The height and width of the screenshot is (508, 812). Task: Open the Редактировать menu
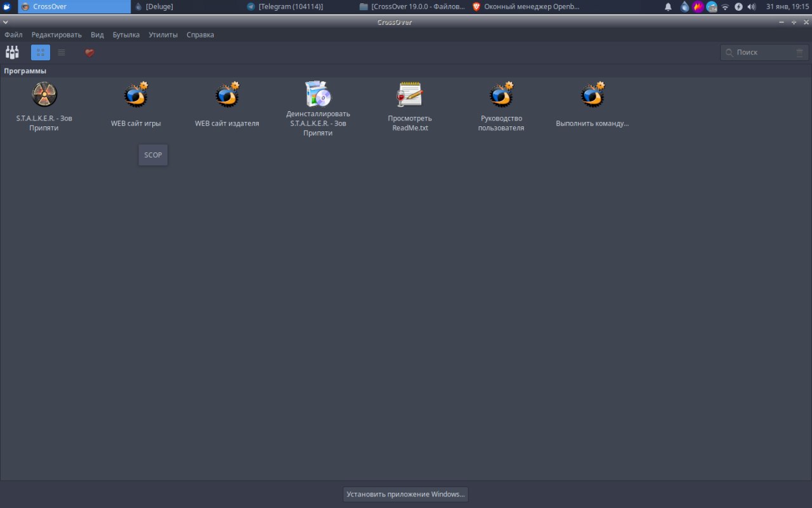point(56,35)
